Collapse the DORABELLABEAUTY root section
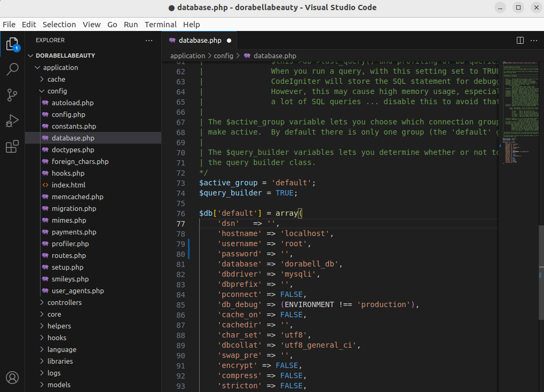 tap(65, 56)
